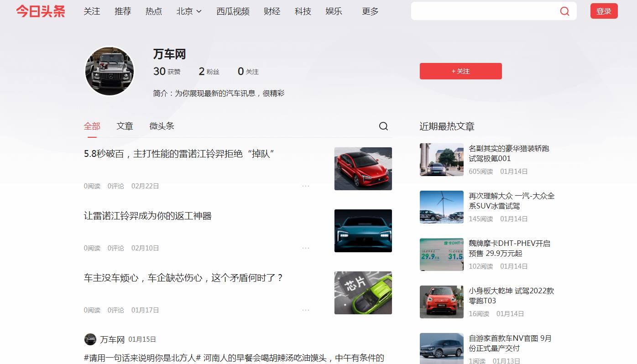Expand the 北京 city dropdown
Screen dimensions: 637x364
click(189, 11)
